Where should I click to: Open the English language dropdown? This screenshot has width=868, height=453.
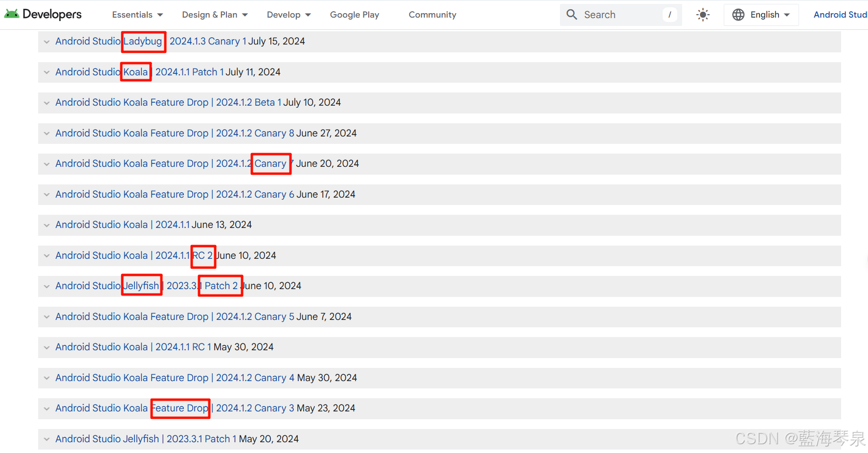click(761, 15)
